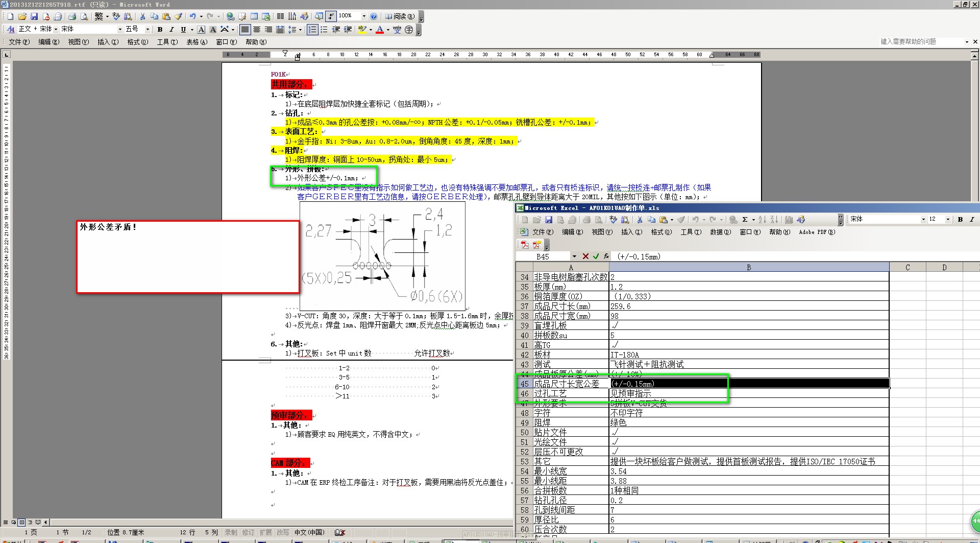Toggle Underline in Word formatting toolbar

[x=183, y=30]
